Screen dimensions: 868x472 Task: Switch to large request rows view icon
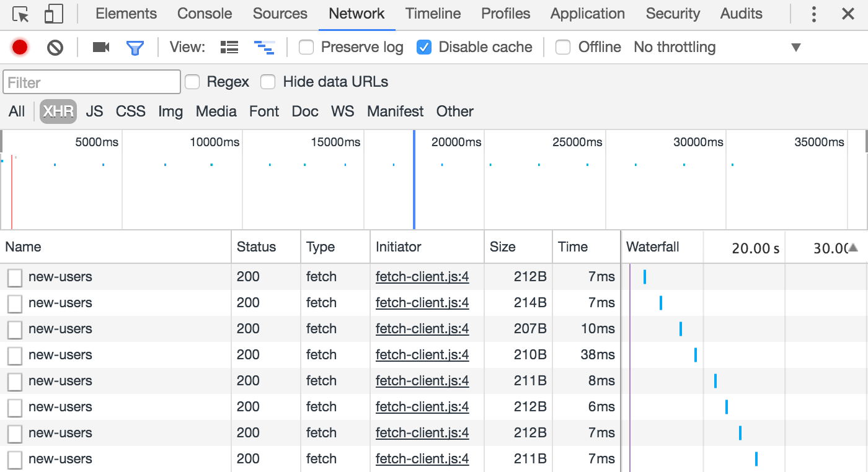229,47
